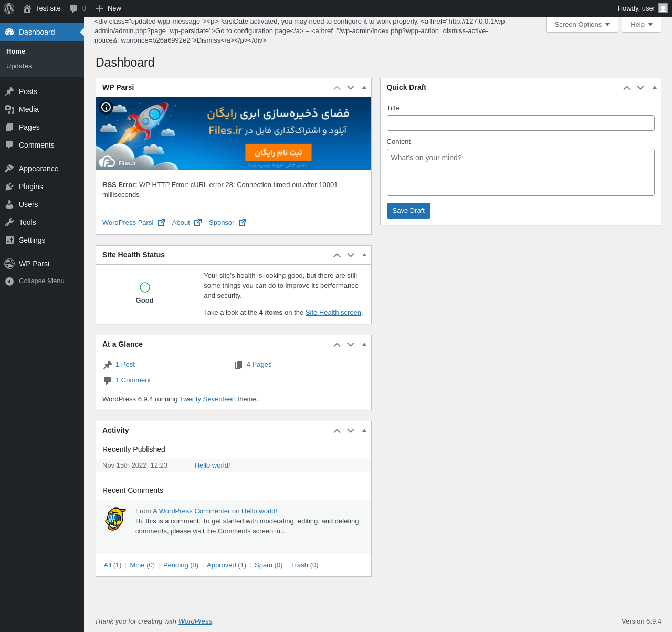Open the 1 Comment link
This screenshot has height=632, width=672.
[133, 380]
